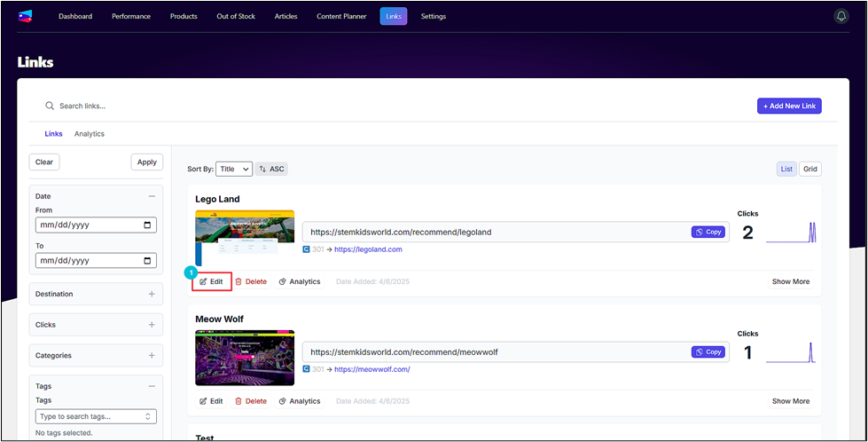Open the Articles section
868x442 pixels.
point(285,16)
